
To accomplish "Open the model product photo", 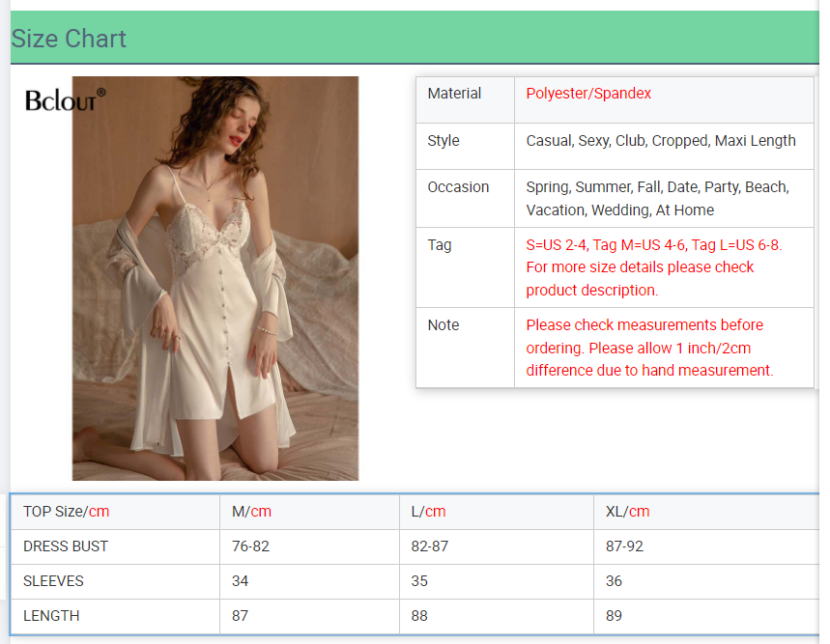I will tap(215, 278).
